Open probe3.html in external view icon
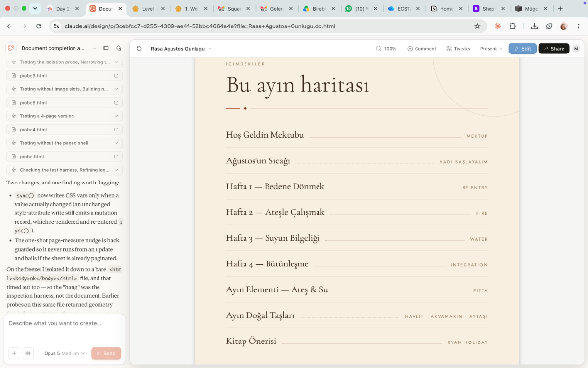 (116, 76)
